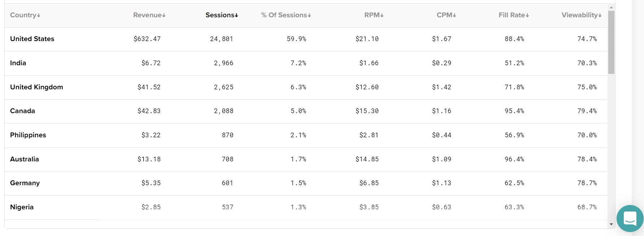Sort table by CPM column

click(447, 15)
